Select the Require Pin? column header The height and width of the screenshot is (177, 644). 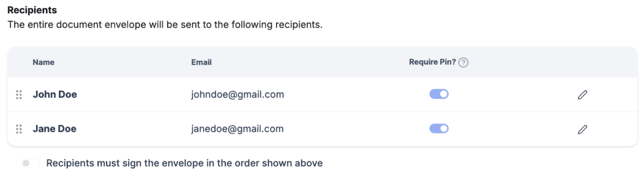pos(432,62)
